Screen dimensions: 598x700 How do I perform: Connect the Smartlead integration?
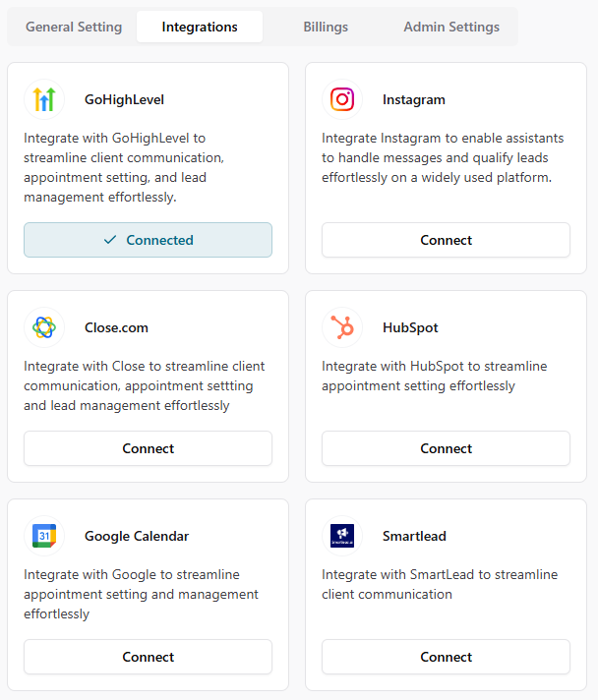click(x=446, y=657)
